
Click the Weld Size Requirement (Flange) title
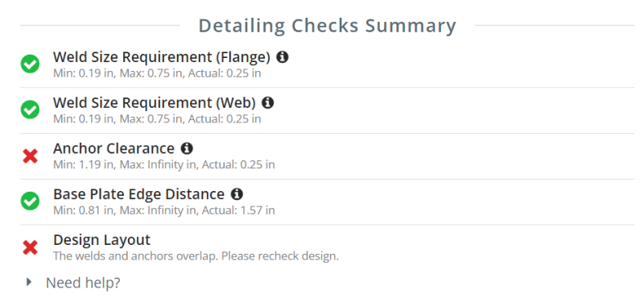point(162,57)
